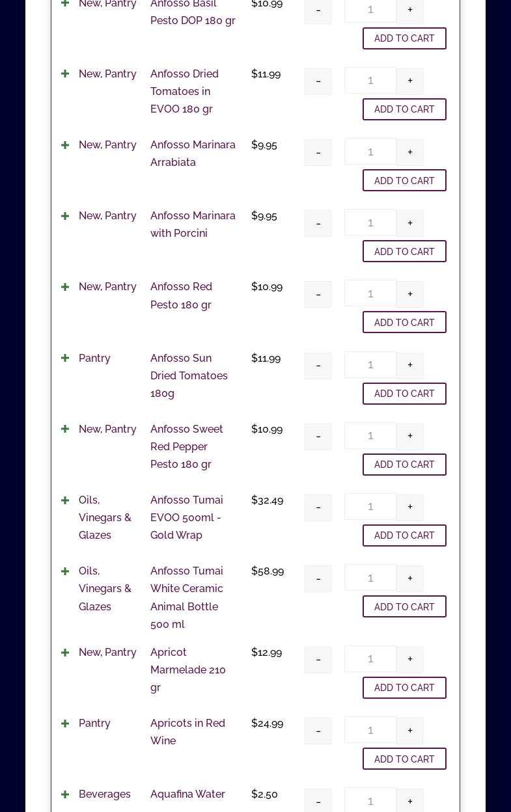Expand row details for Anfosso Marinara Arrabiata

(65, 145)
